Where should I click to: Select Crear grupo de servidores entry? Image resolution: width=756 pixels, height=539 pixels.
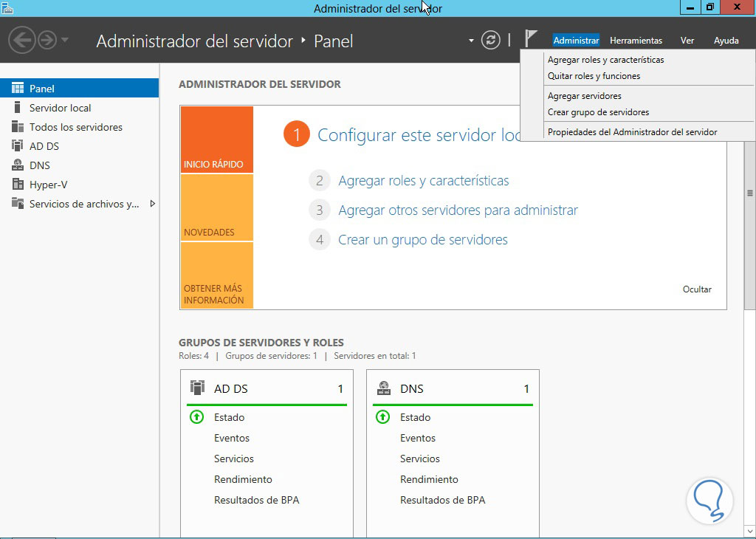point(598,111)
